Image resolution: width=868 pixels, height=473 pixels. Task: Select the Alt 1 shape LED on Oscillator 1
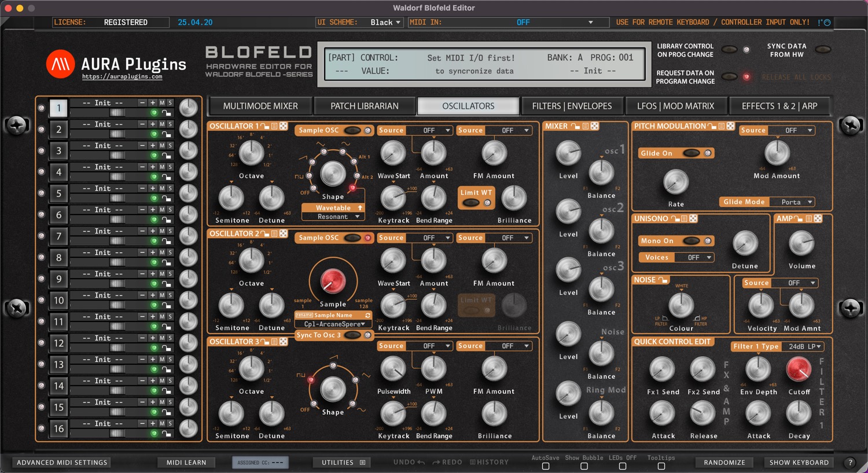click(354, 161)
